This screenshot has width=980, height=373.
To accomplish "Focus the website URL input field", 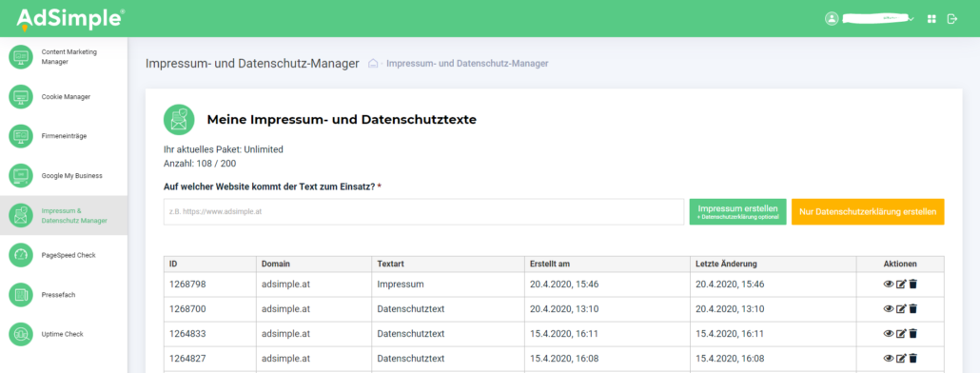I will point(423,212).
